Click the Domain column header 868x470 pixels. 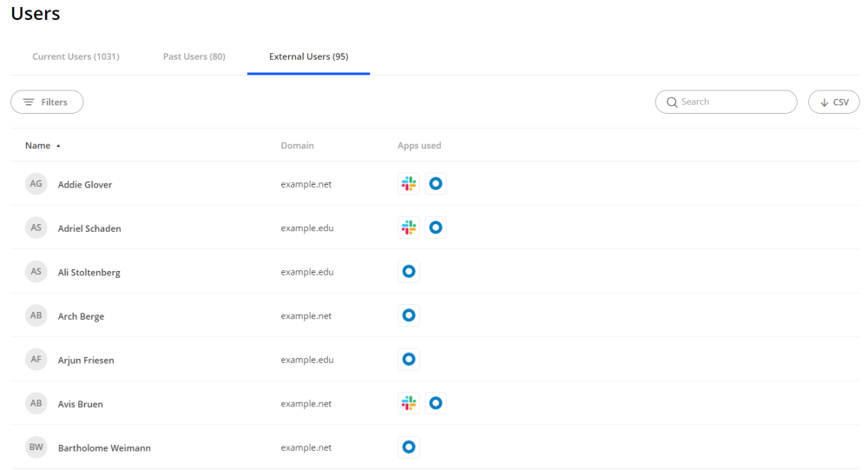(297, 146)
